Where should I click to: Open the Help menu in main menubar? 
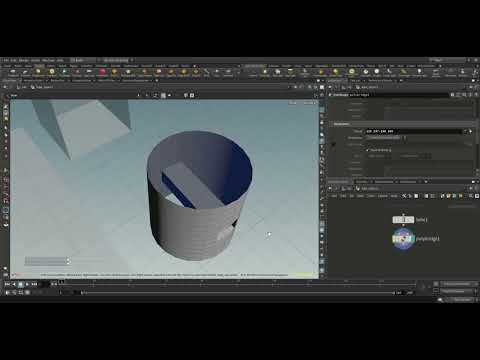60,60
